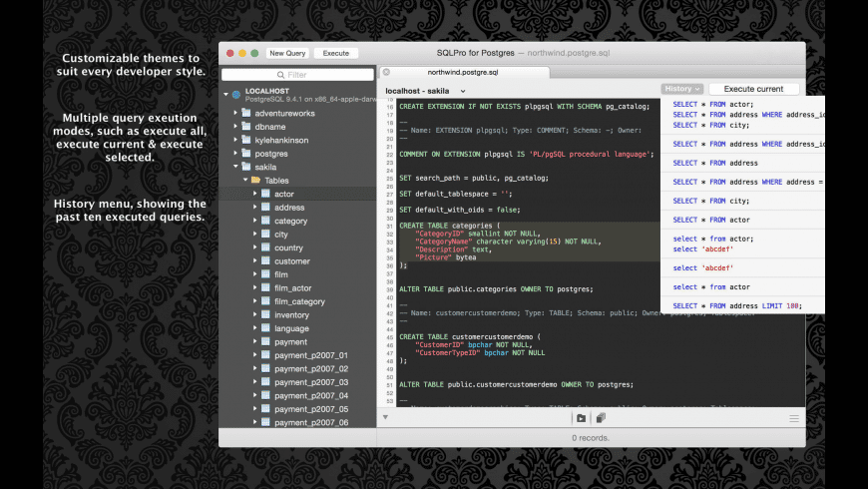868x489 pixels.
Task: Click code line 'SET default_with_oids = false;'
Action: (460, 210)
